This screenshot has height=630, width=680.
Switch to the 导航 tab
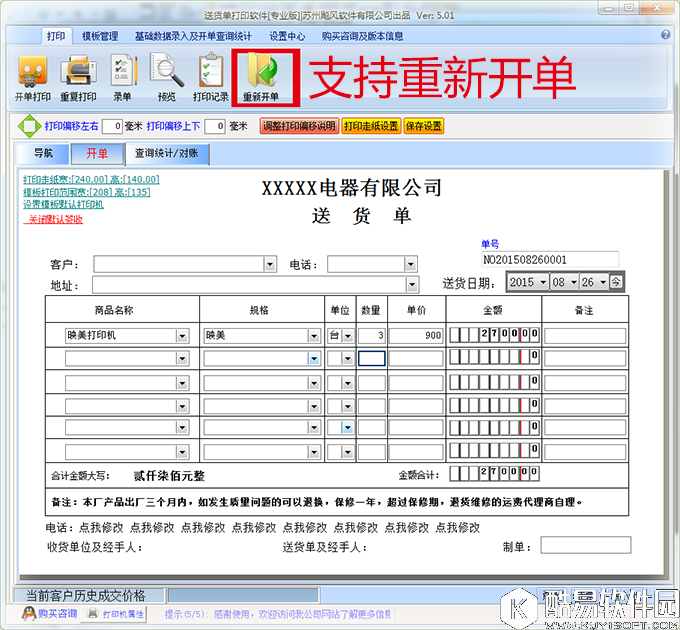click(43, 153)
